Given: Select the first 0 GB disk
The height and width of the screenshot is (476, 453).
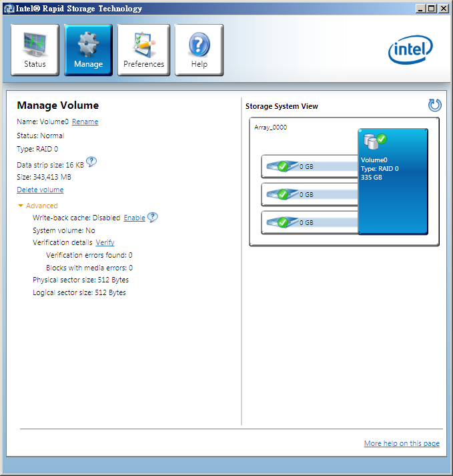Looking at the screenshot, I should click(310, 166).
